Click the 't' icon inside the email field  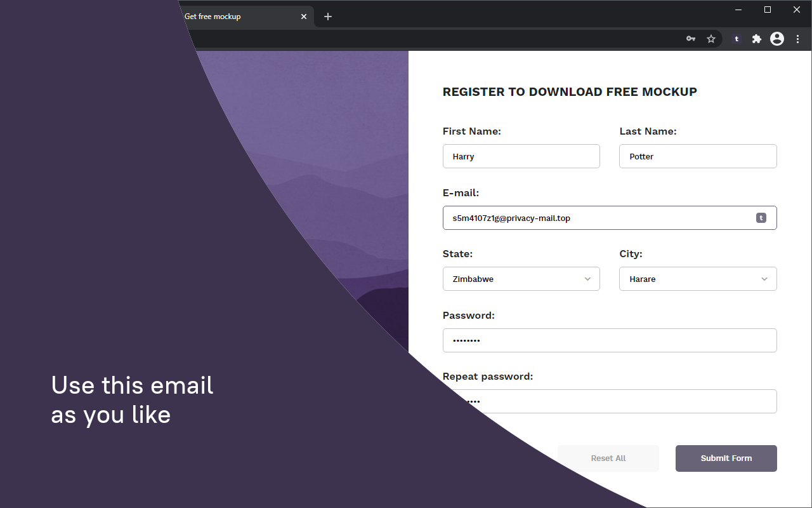pos(761,218)
